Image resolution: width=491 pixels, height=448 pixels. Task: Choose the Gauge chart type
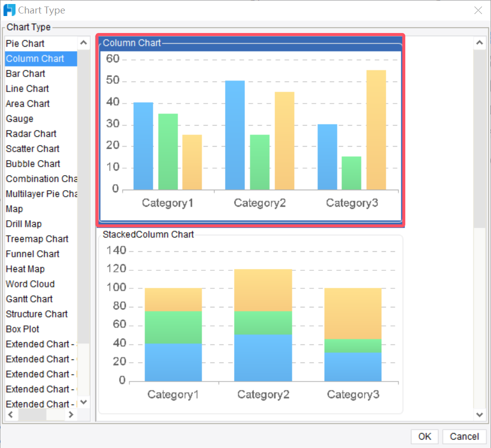[x=41, y=119]
